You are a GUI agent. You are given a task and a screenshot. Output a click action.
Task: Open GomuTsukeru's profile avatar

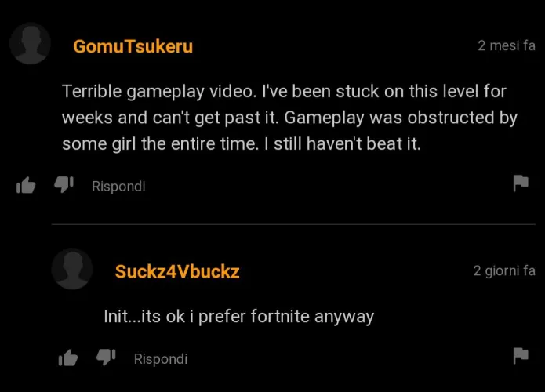(x=31, y=43)
